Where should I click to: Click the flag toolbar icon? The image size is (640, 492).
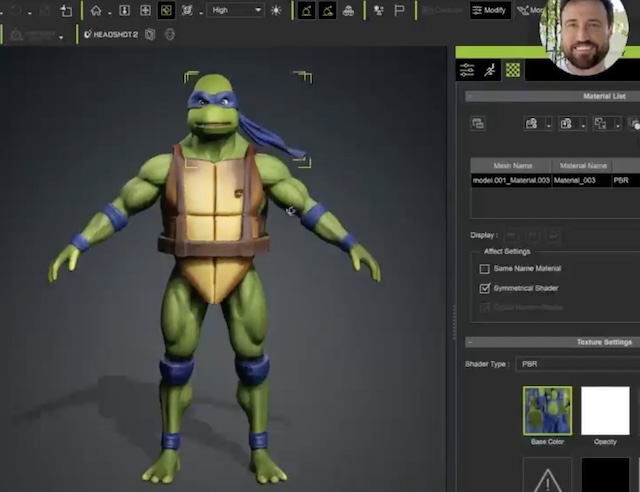click(400, 10)
